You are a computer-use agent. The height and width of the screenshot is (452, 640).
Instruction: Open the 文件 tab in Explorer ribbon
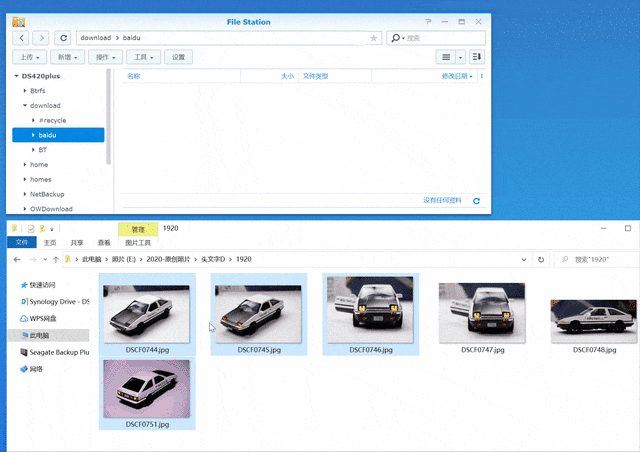point(22,243)
